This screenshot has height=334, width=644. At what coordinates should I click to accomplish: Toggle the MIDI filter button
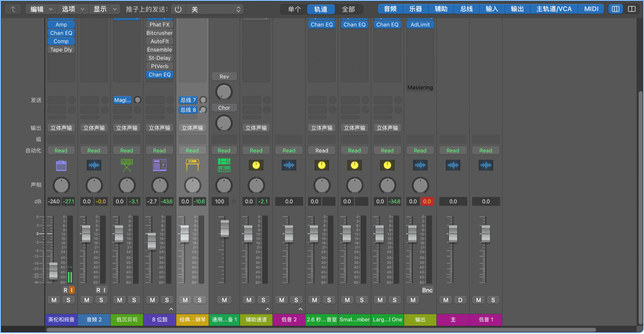coord(591,9)
